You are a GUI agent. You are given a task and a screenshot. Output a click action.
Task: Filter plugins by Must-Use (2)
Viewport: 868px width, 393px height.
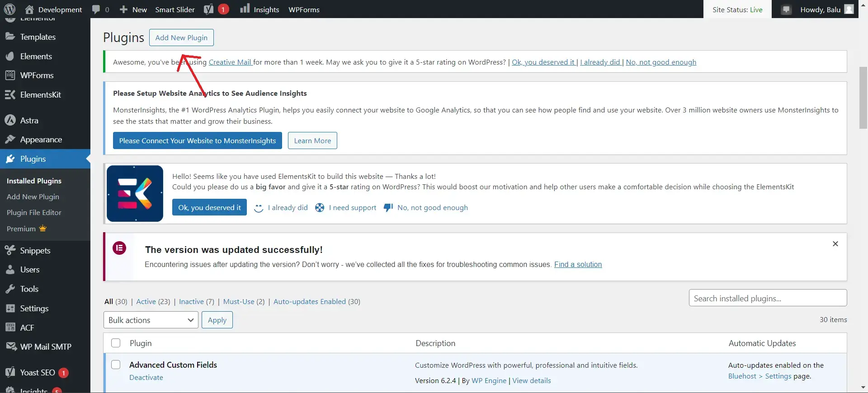click(x=244, y=302)
